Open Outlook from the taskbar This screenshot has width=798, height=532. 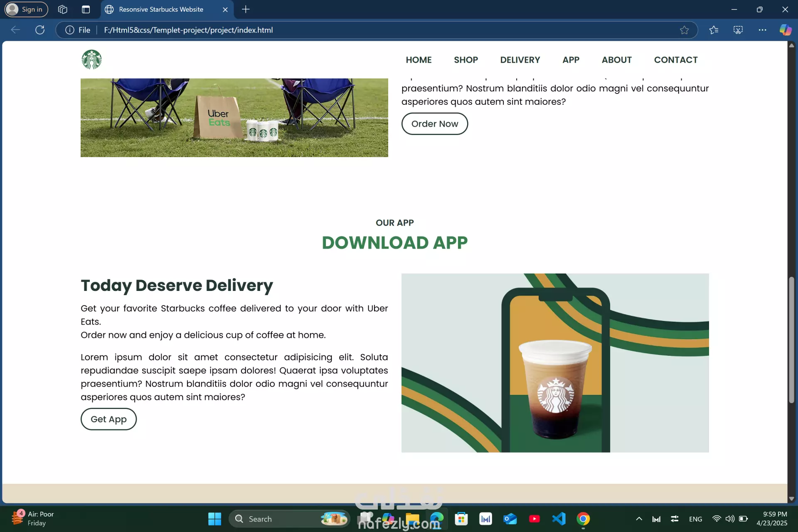pos(510,519)
